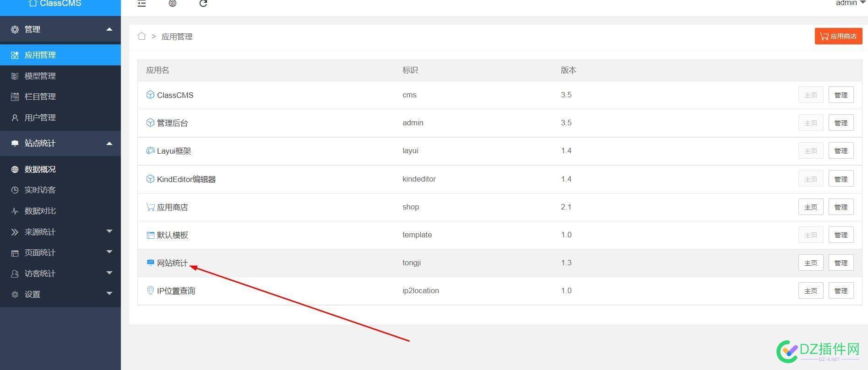Click the 页面统计 window icon in sidebar
The image size is (868, 370).
pos(15,253)
